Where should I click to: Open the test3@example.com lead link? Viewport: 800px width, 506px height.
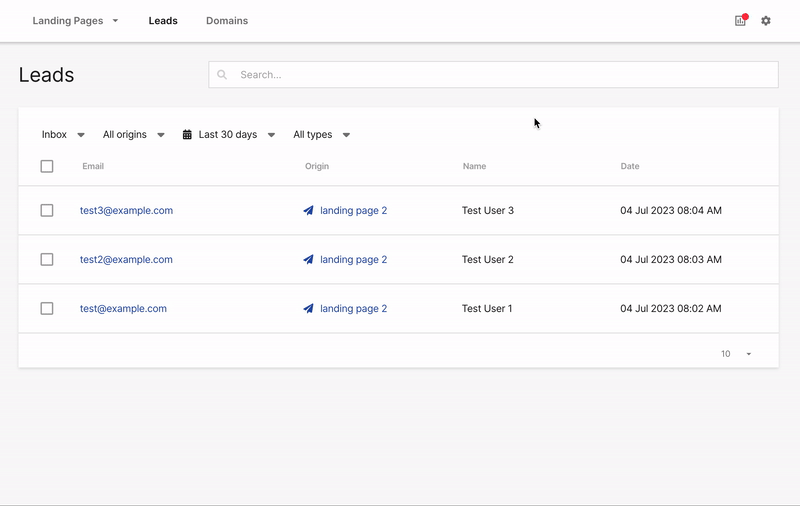[127, 211]
